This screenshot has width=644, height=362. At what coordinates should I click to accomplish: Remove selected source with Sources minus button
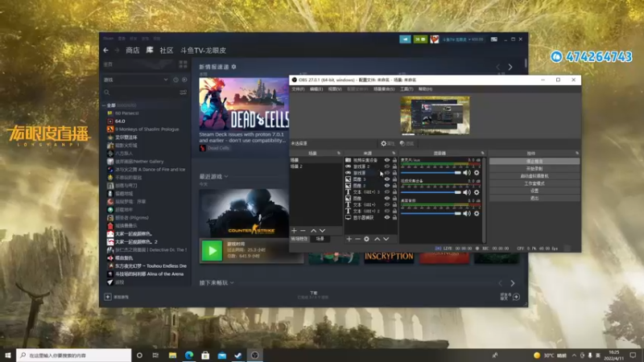(x=357, y=239)
